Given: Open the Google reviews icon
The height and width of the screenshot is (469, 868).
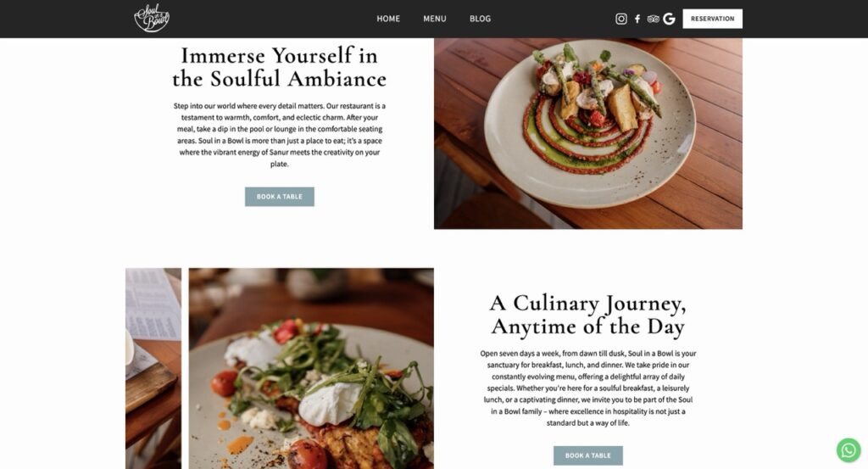Looking at the screenshot, I should tap(670, 19).
